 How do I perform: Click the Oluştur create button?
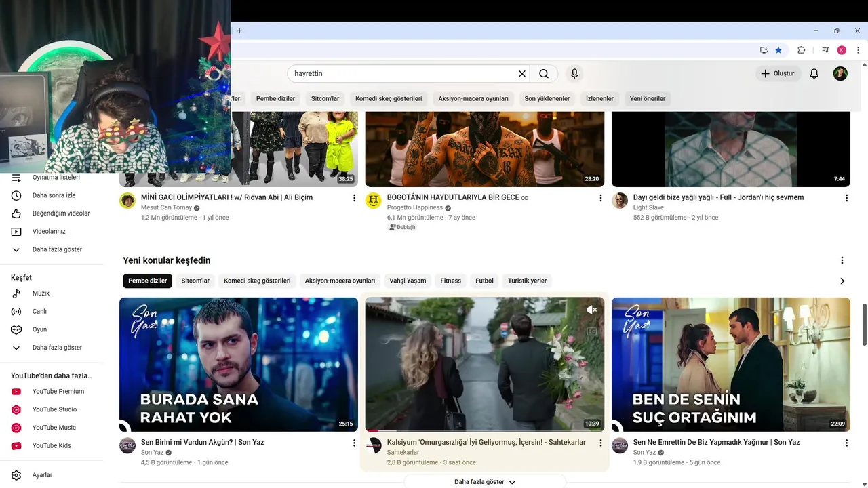tap(778, 73)
